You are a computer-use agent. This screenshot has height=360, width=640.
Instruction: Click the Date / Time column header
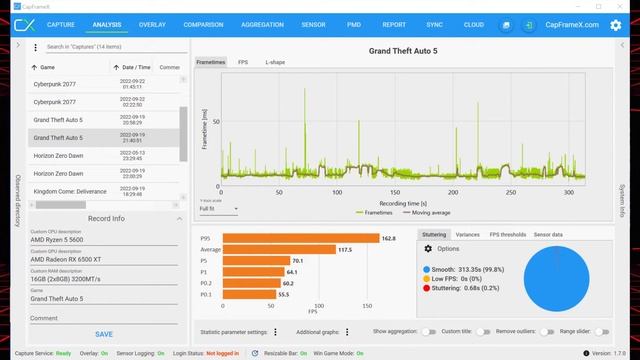click(136, 67)
